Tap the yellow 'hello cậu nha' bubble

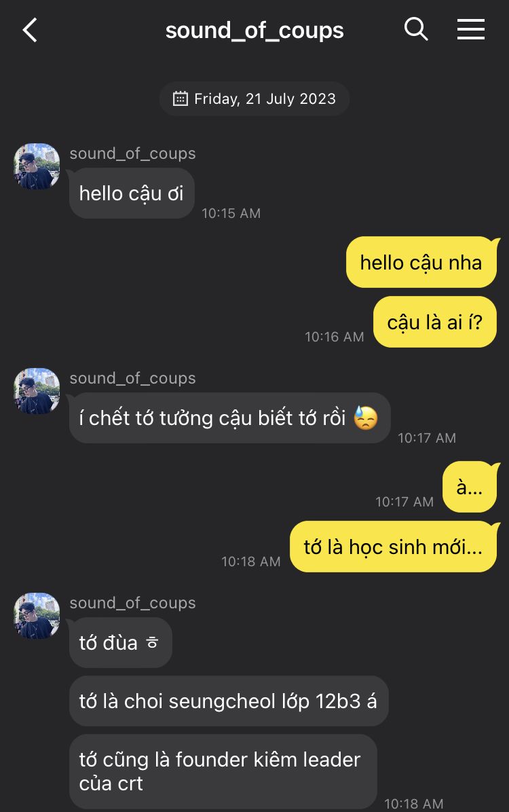421,263
